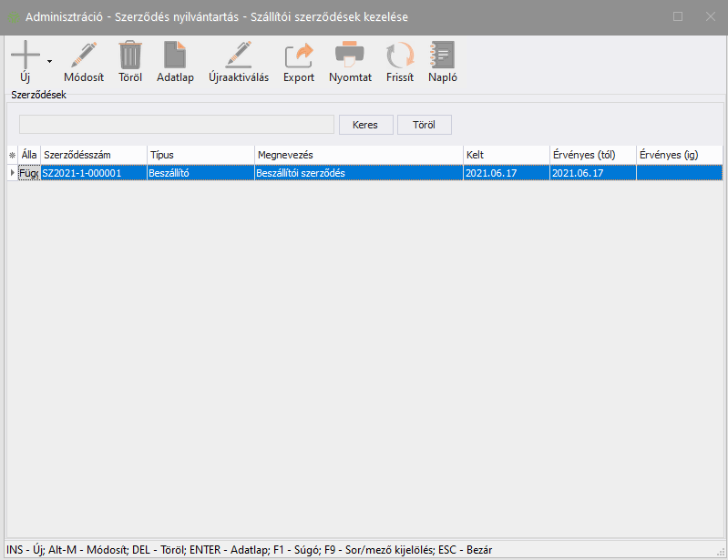
Task: Click the Töröl trash can icon
Action: click(130, 56)
